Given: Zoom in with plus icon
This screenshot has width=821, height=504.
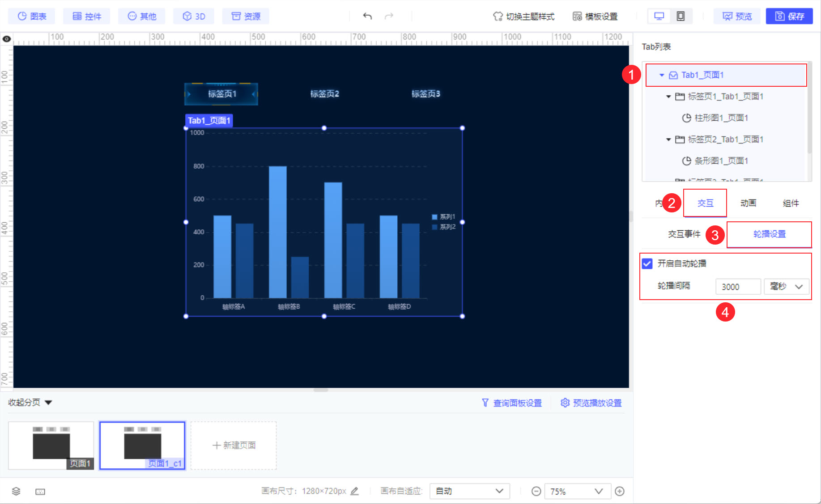Looking at the screenshot, I should (x=620, y=491).
